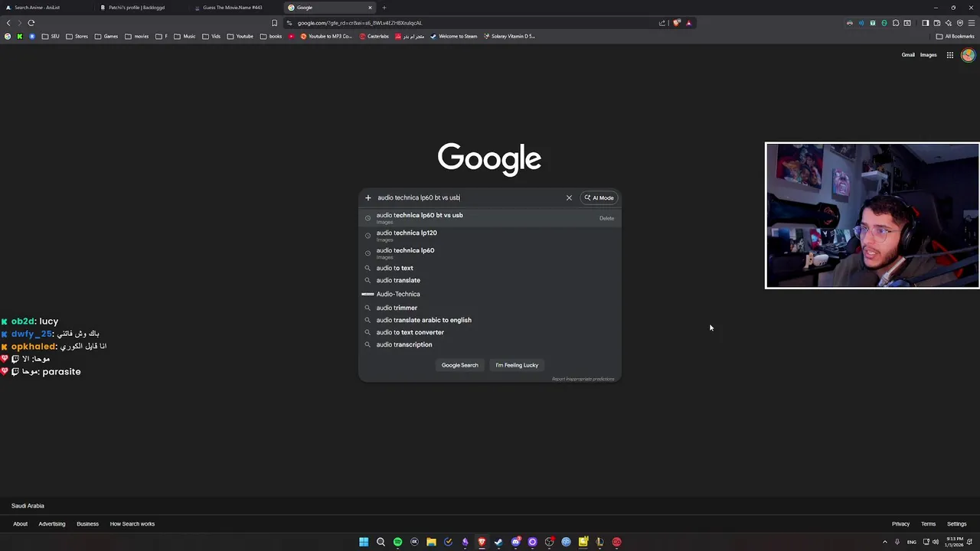The image size is (980, 551).
Task: Switch to Guess The Movie.Name tab
Action: tap(236, 8)
